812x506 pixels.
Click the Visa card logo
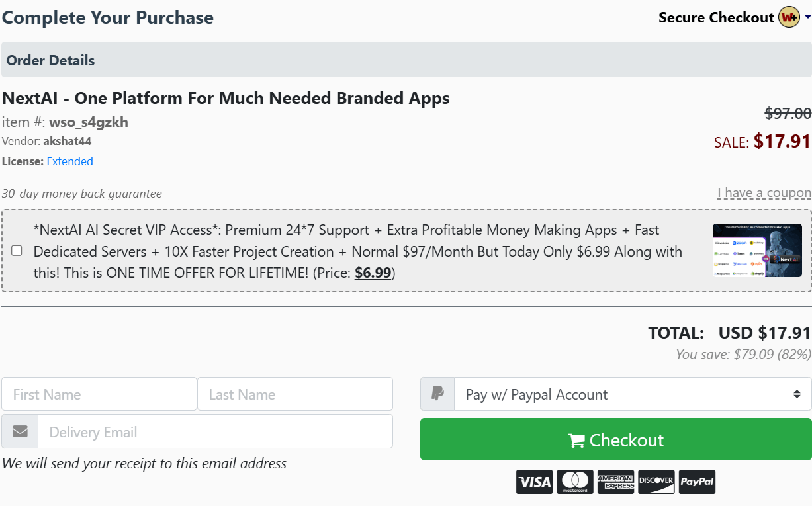pyautogui.click(x=534, y=482)
